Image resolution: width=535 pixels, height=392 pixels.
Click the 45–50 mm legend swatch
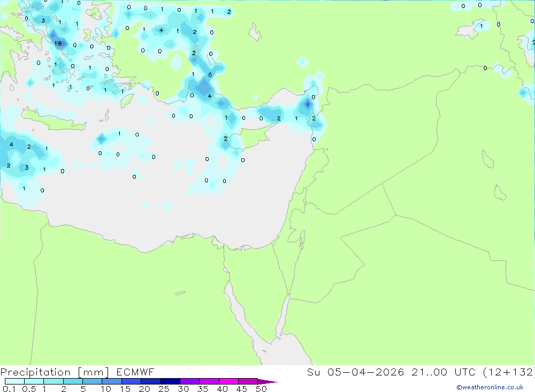pos(248,381)
